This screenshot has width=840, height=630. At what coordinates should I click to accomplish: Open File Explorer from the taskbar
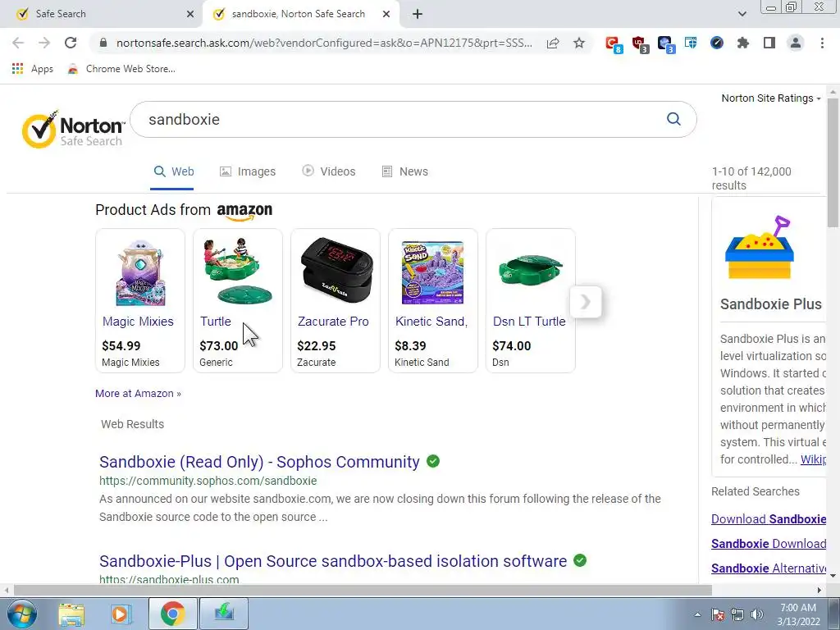pos(72,614)
